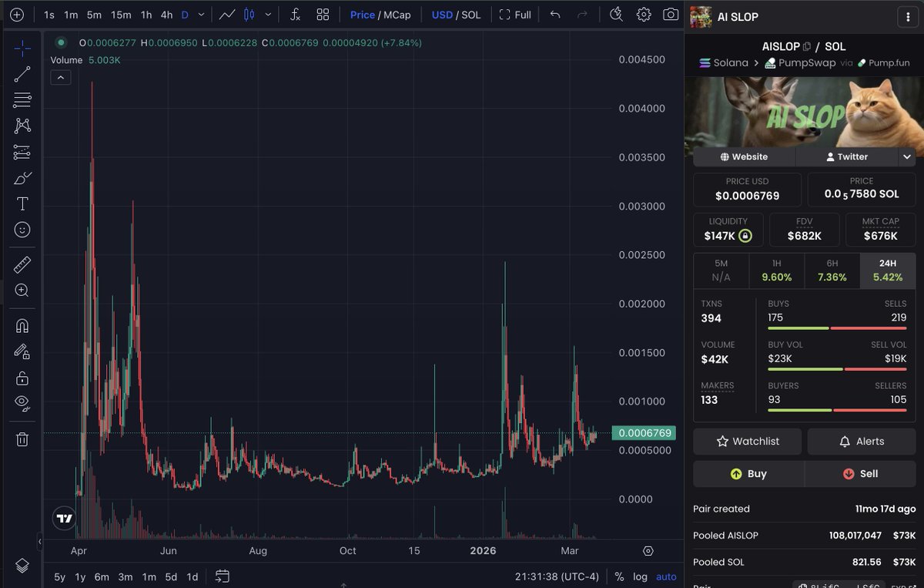Open the token Website link
Image resolution: width=924 pixels, height=588 pixels.
tap(744, 156)
